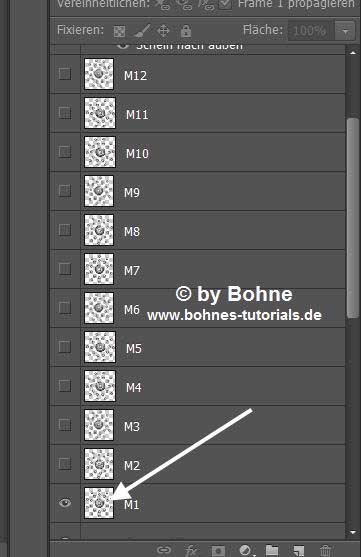
Task: Hide the M1 layer
Action: pyautogui.click(x=65, y=503)
